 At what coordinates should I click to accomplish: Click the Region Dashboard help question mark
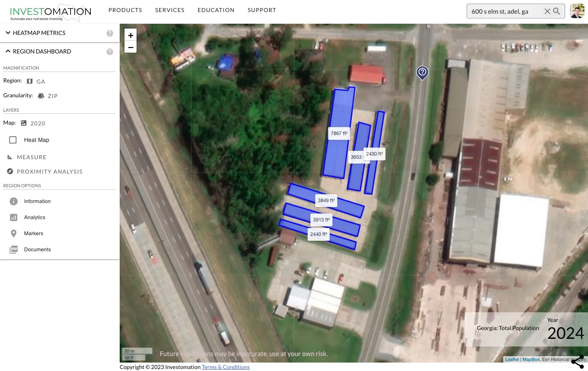click(x=110, y=51)
